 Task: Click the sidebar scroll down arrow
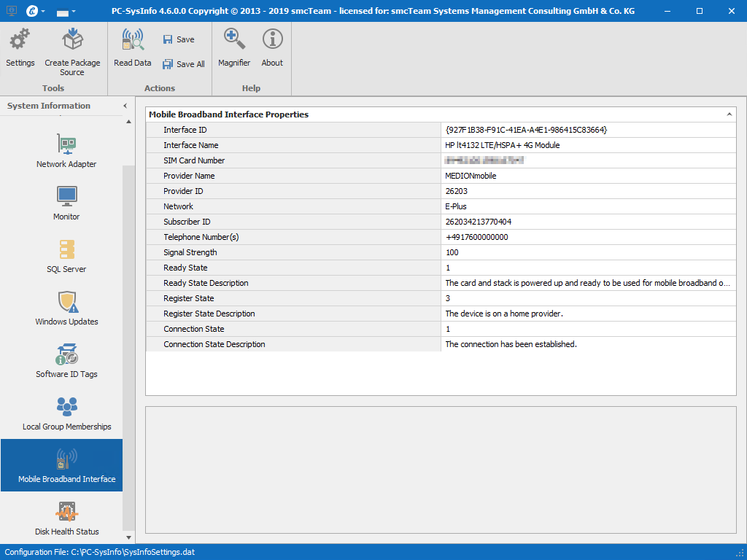(128, 537)
